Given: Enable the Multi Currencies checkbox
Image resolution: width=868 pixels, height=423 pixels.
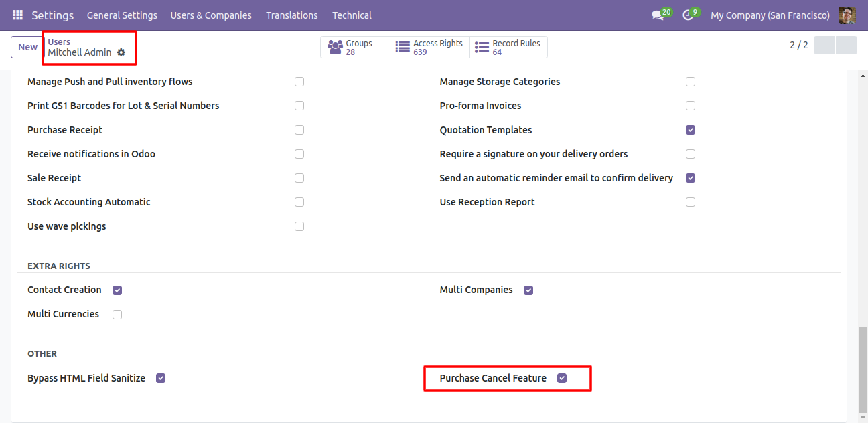Looking at the screenshot, I should [117, 315].
